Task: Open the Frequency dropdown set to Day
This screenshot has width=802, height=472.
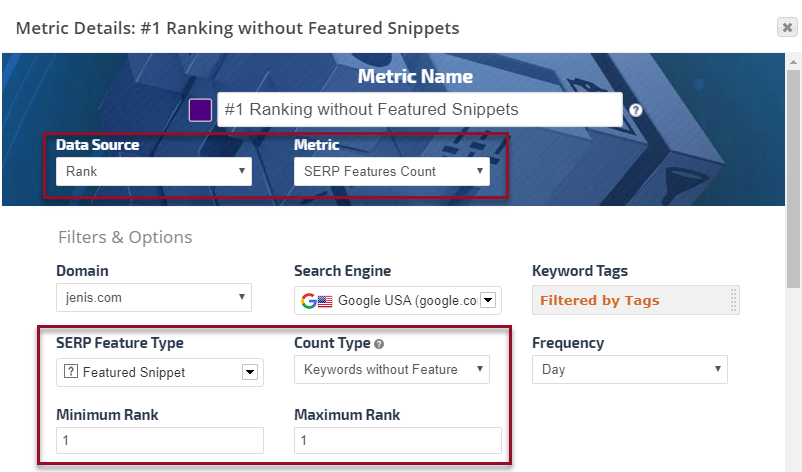Action: click(x=630, y=369)
